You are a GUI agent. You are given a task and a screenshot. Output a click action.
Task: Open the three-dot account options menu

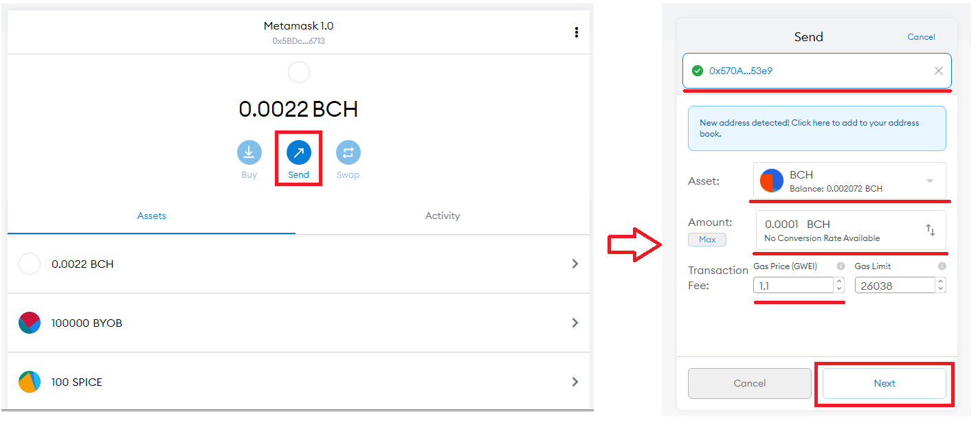576,32
